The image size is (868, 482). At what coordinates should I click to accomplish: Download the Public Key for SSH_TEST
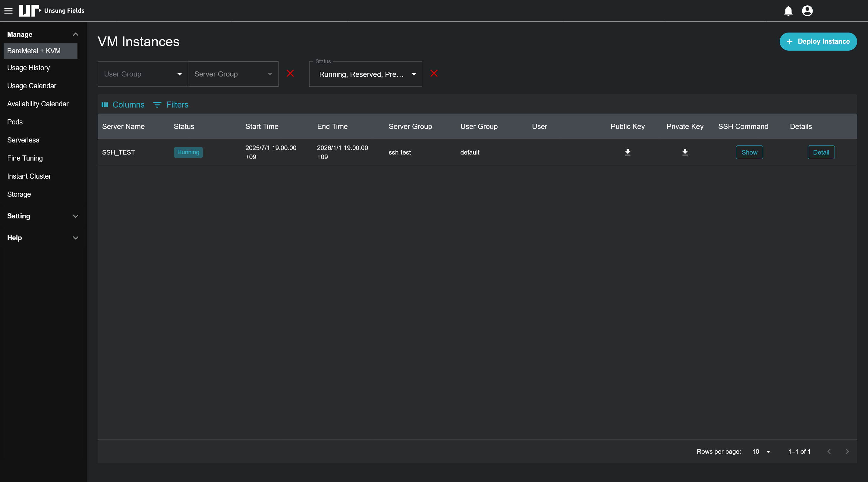pyautogui.click(x=627, y=152)
